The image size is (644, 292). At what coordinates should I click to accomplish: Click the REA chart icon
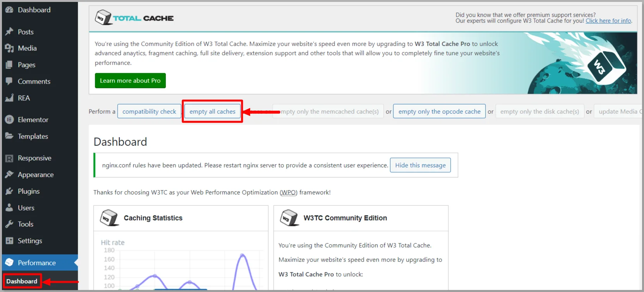[x=9, y=98]
